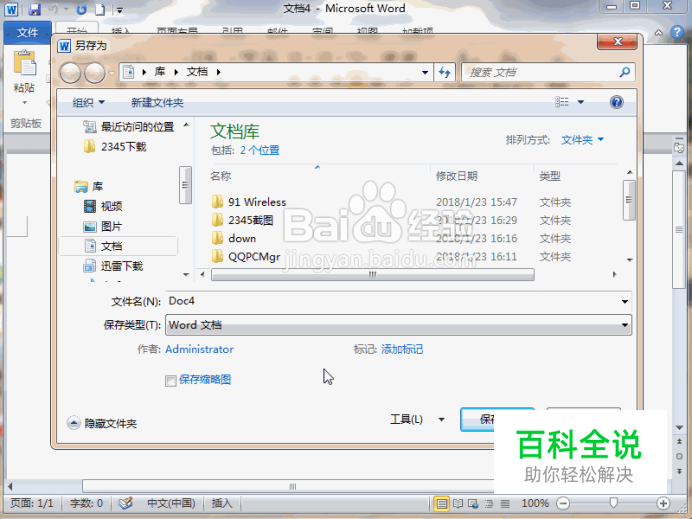Open the File tab in Word
The height and width of the screenshot is (519, 692).
pos(27,33)
